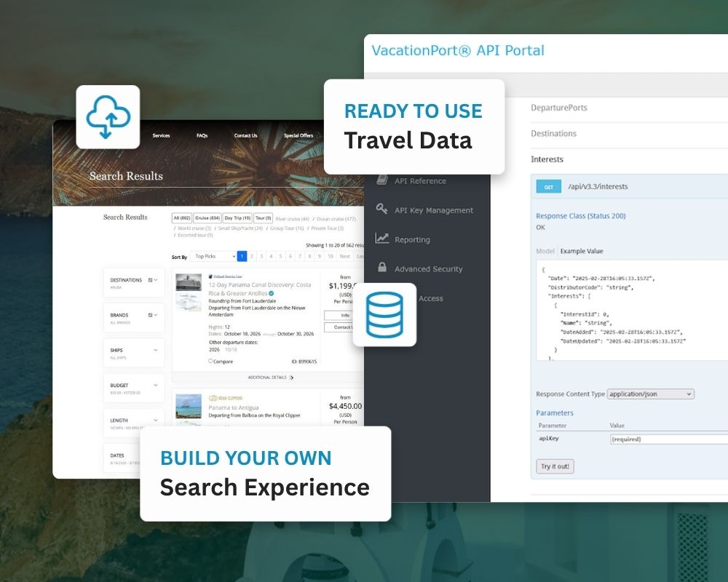Click the GET method badge for interests

pyautogui.click(x=548, y=186)
